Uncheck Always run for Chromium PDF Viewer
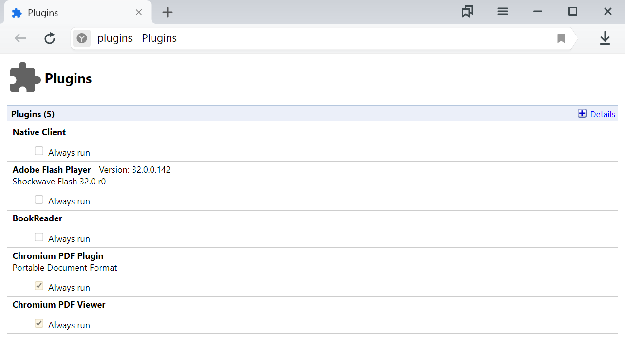 [39, 324]
